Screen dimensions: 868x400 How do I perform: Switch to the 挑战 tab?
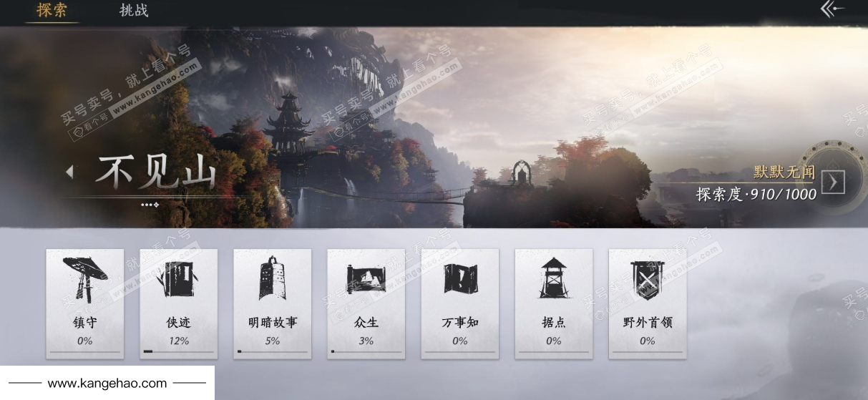click(x=134, y=10)
